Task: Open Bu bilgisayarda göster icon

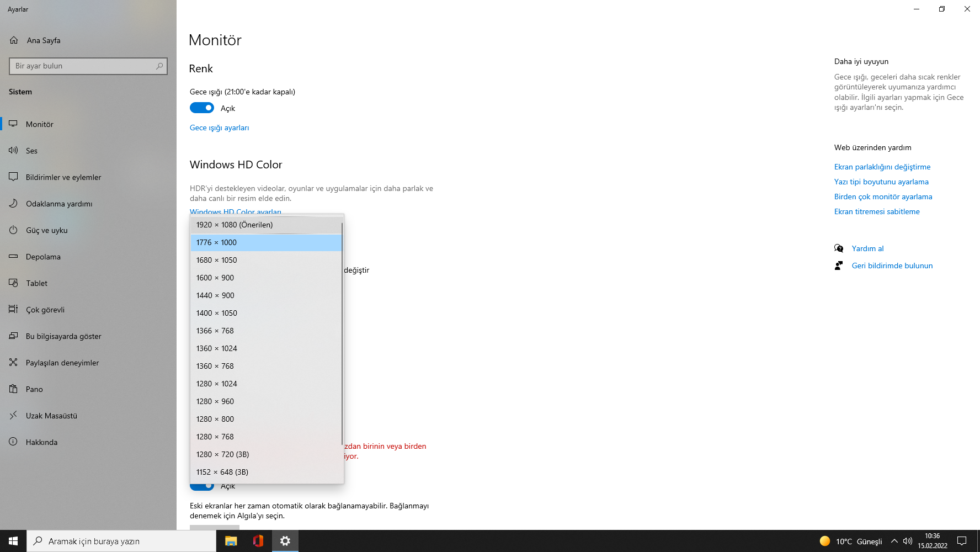Action: 13,336
